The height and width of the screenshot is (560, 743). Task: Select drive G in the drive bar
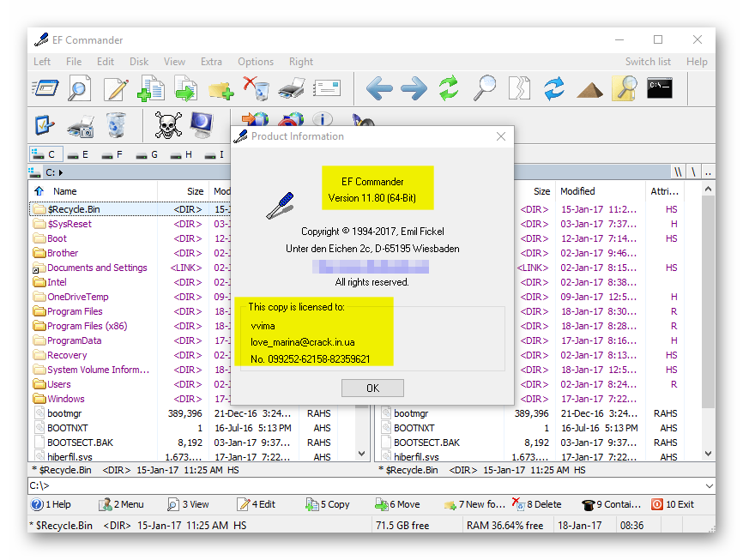coord(147,154)
